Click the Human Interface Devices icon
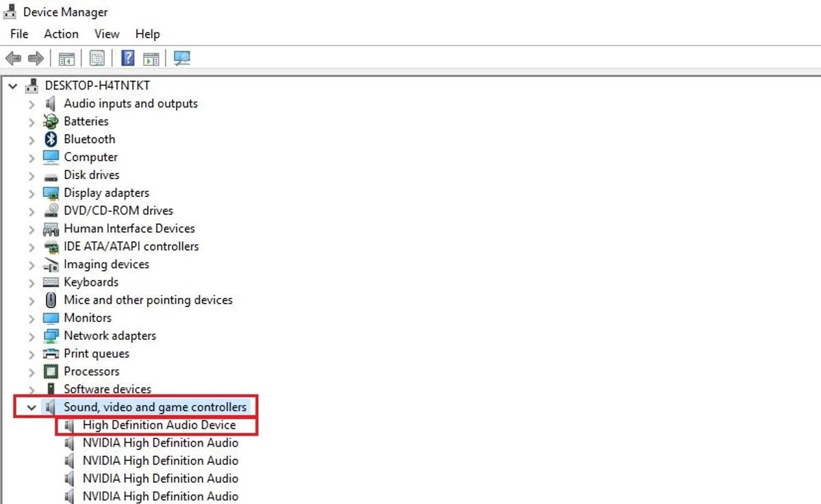The height and width of the screenshot is (504, 821). point(51,228)
